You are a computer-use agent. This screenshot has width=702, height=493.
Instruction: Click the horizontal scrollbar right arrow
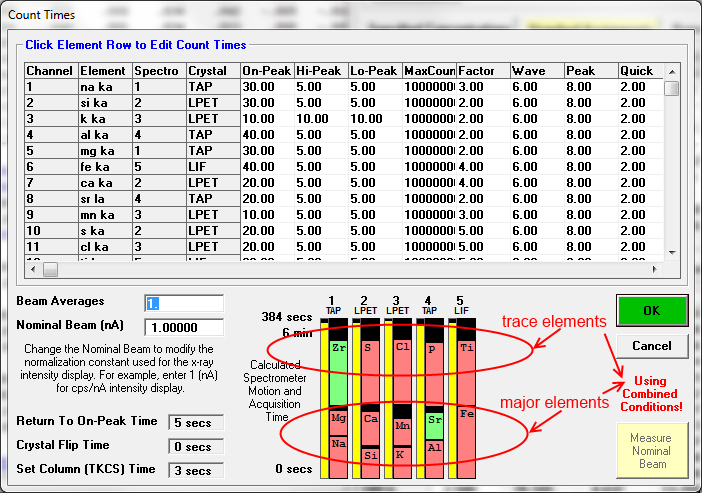[x=654, y=269]
